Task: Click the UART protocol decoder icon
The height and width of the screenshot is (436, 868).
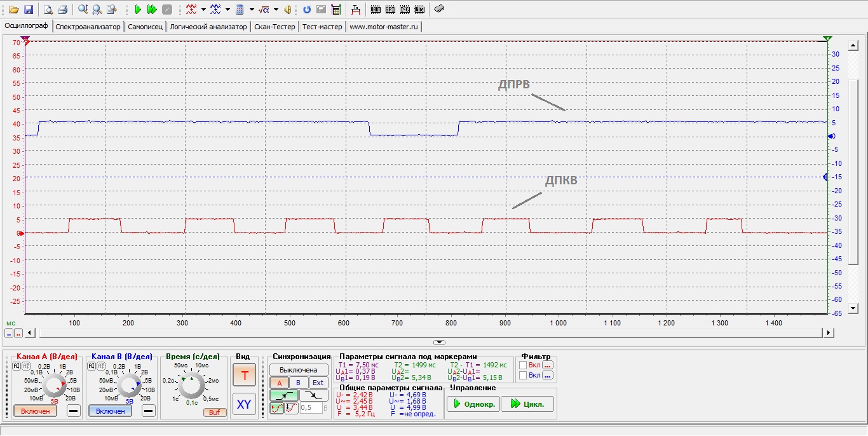Action: click(375, 10)
